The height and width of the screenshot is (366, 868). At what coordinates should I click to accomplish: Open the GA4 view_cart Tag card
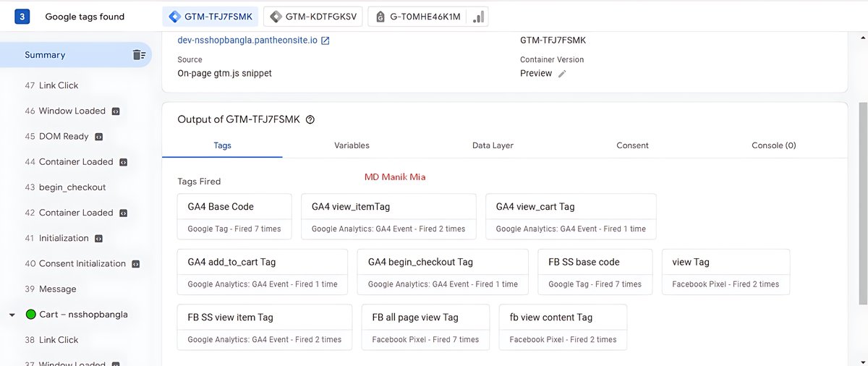click(571, 217)
